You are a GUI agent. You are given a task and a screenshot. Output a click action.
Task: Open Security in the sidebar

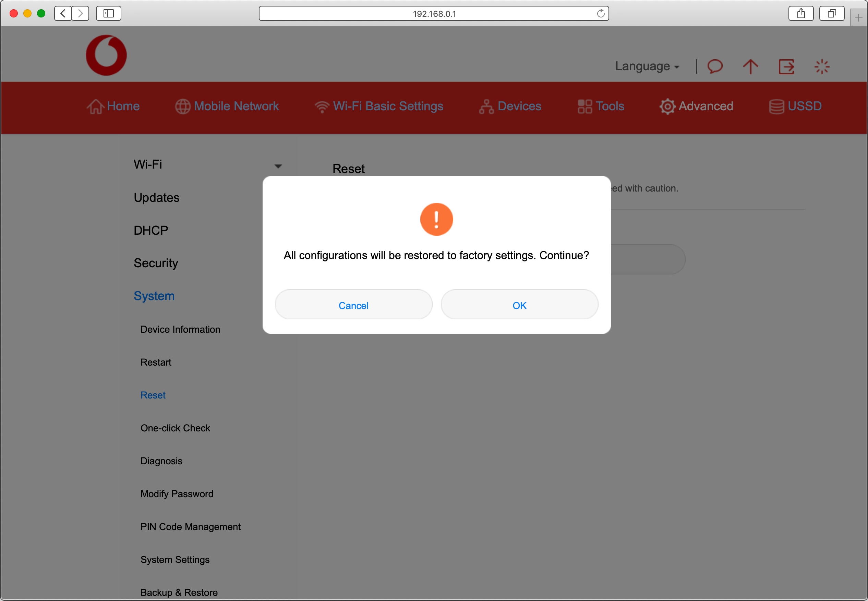(x=156, y=263)
